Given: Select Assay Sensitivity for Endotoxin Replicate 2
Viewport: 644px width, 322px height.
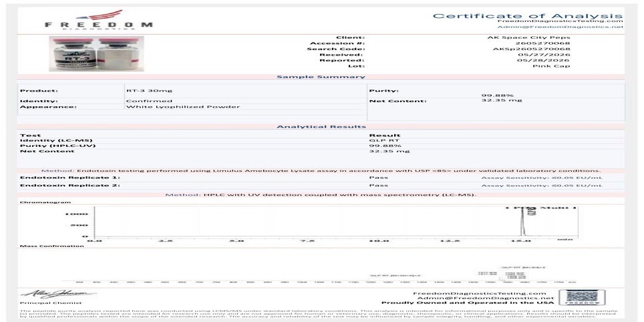Looking at the screenshot, I should click(542, 185).
